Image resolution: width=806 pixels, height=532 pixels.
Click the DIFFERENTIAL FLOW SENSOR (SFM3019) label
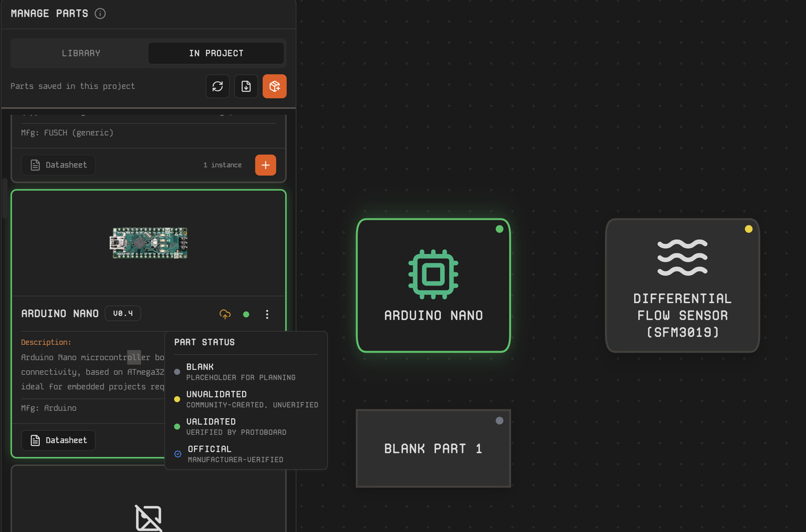point(683,315)
